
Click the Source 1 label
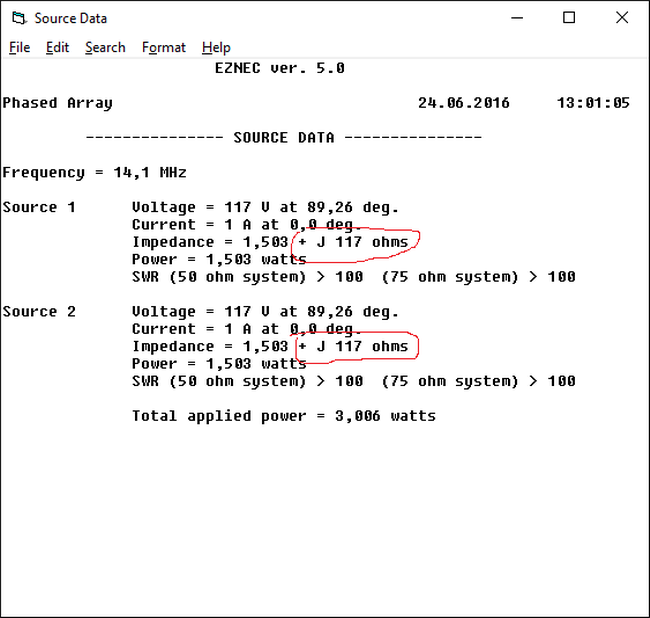point(39,207)
